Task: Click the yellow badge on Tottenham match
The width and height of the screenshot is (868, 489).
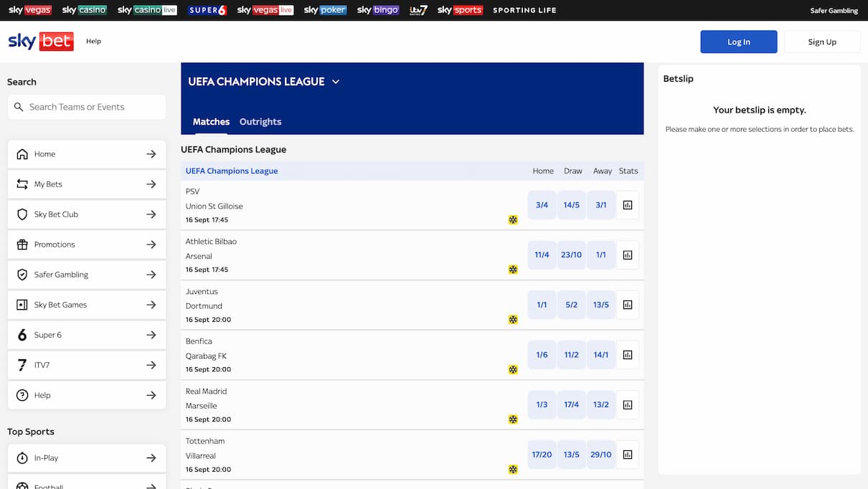Action: tap(513, 469)
